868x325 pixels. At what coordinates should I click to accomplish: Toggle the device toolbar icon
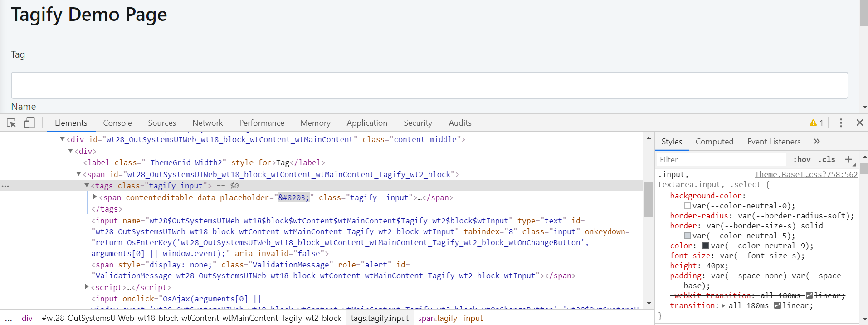click(29, 123)
